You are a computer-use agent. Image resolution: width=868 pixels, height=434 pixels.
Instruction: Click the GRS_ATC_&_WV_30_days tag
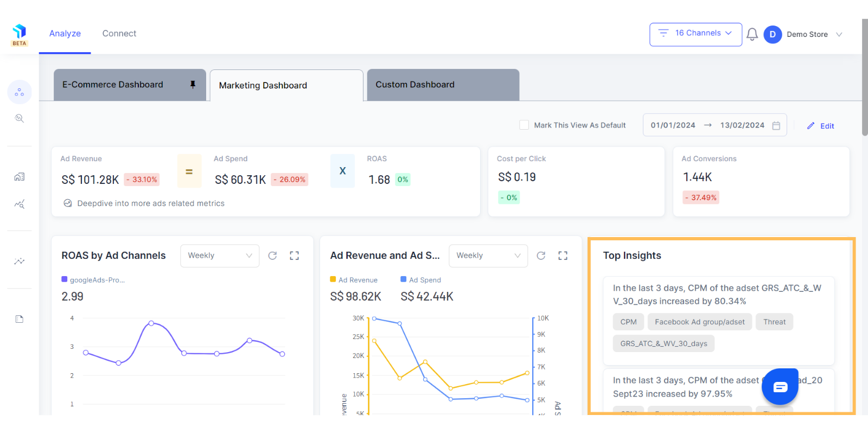point(663,343)
